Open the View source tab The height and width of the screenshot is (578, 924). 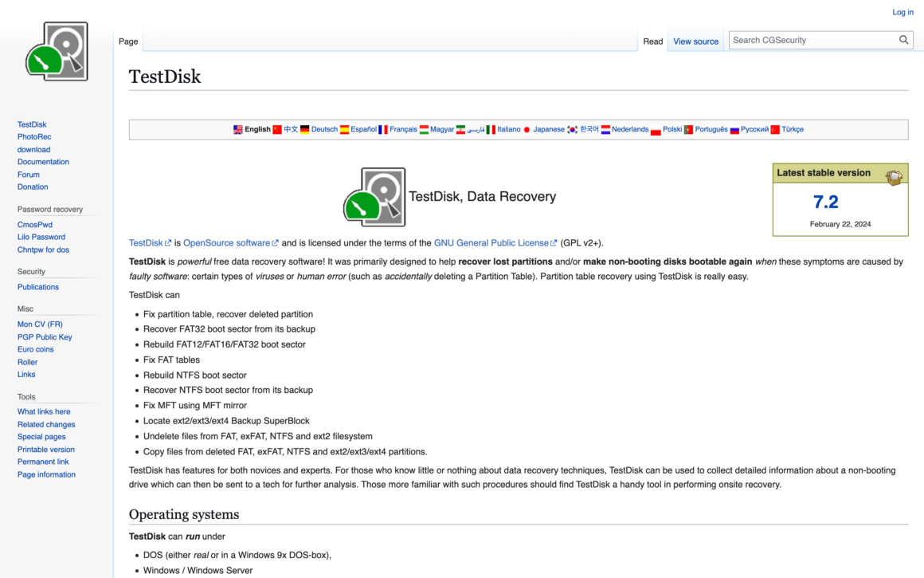[x=695, y=41]
